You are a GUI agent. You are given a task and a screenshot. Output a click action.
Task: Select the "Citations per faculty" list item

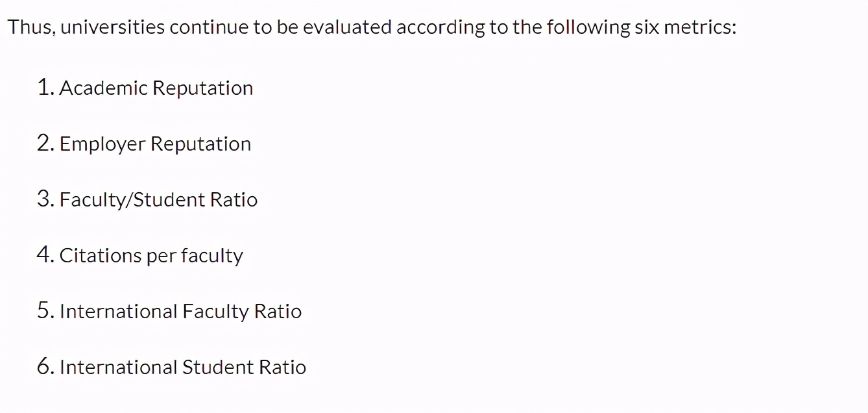pos(151,256)
